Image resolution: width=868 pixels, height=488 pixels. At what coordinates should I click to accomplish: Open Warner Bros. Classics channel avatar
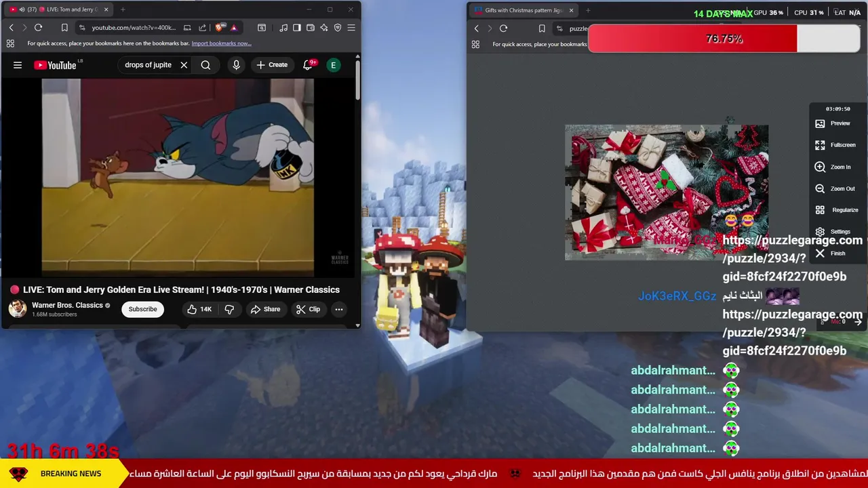[x=18, y=309]
